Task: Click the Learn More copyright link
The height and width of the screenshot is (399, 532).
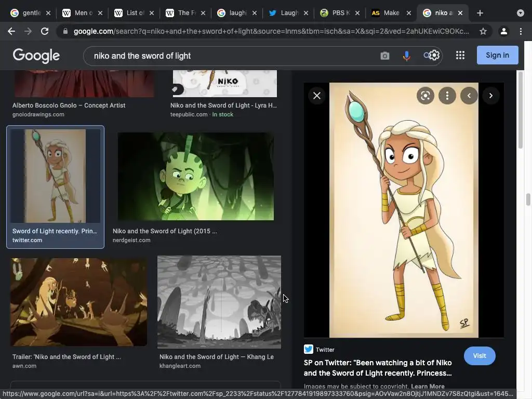Action: pyautogui.click(x=428, y=386)
